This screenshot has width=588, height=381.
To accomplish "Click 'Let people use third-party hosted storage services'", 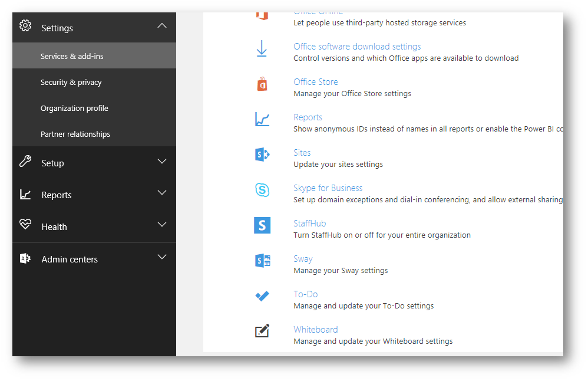I will pos(380,23).
